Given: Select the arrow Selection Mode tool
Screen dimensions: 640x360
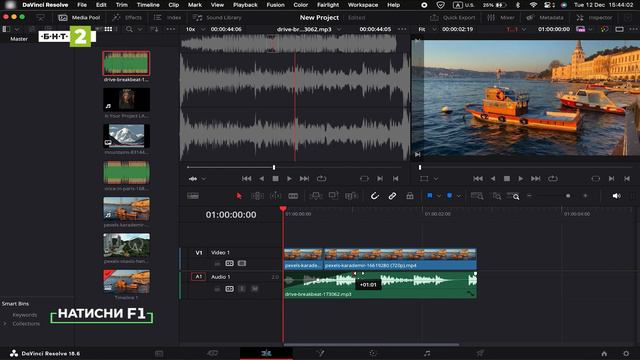Looking at the screenshot, I should (x=239, y=196).
